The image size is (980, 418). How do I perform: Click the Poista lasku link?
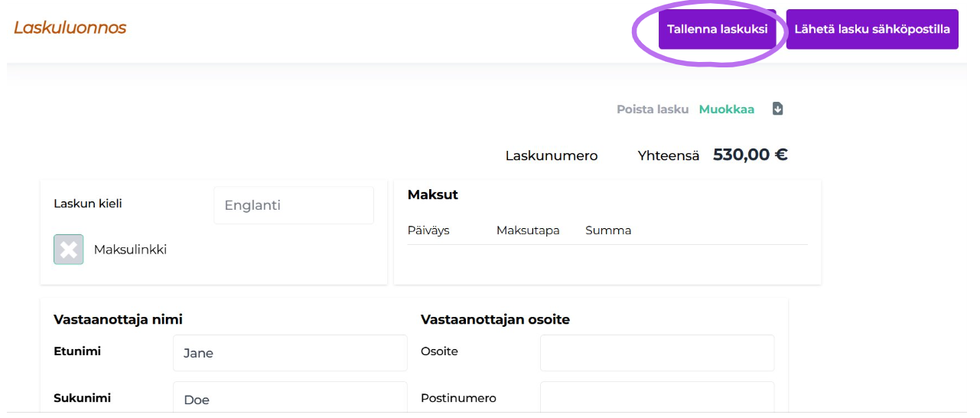tap(652, 109)
